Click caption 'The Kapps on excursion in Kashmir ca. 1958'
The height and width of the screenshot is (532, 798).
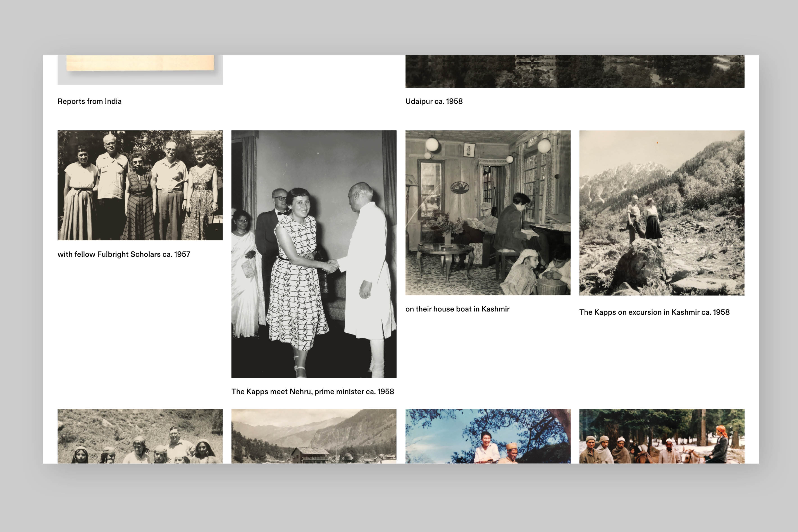(654, 312)
